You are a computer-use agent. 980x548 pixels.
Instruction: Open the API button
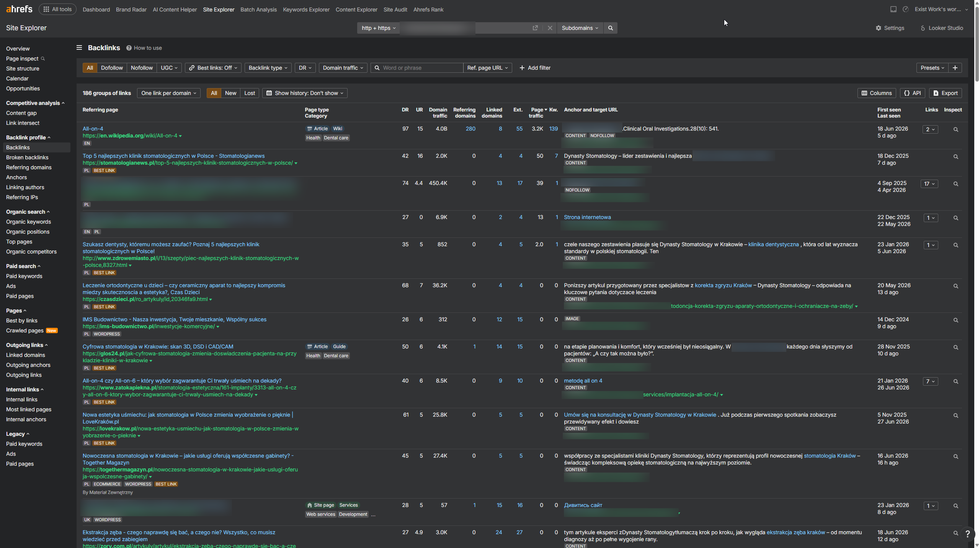point(913,93)
